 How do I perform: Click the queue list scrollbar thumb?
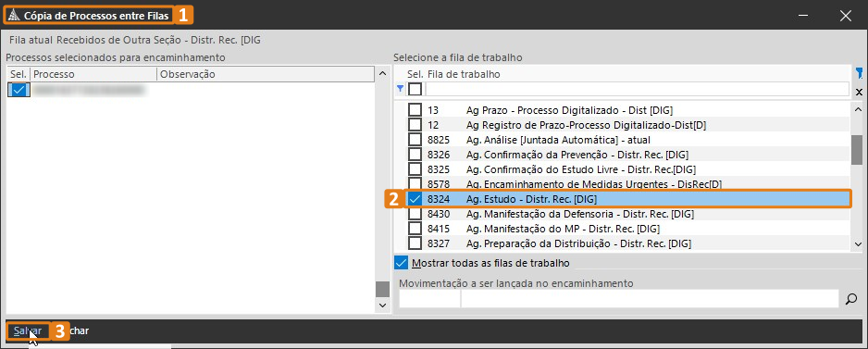point(858,150)
